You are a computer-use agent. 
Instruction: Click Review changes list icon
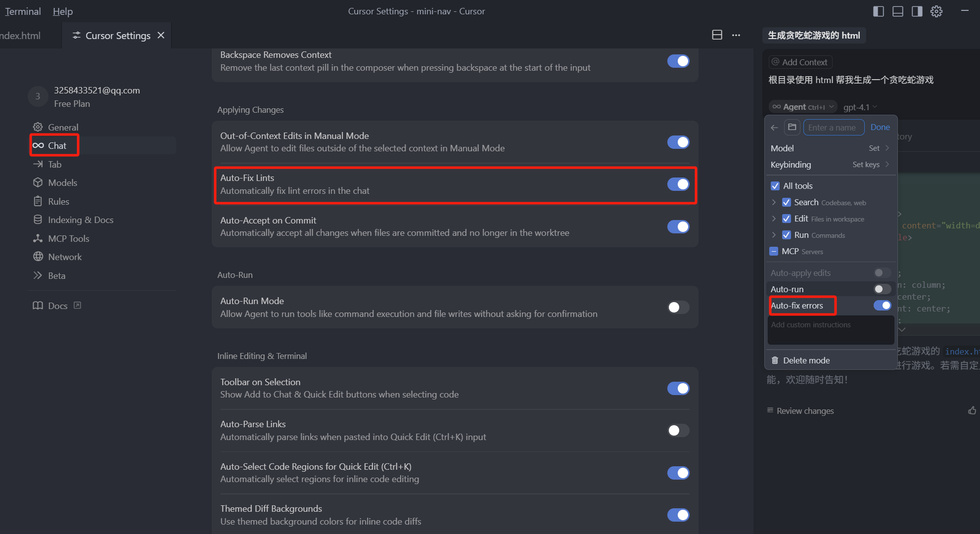[x=770, y=410]
